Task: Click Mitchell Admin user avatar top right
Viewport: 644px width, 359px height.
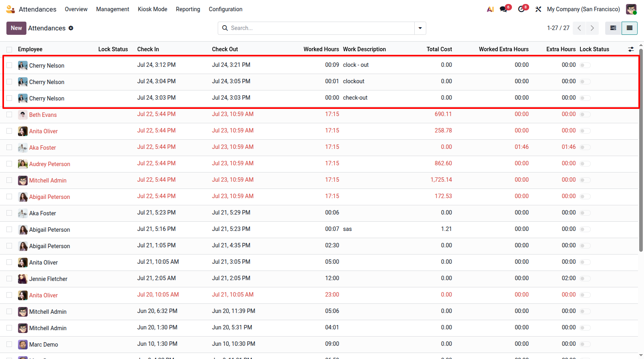Action: [x=631, y=9]
